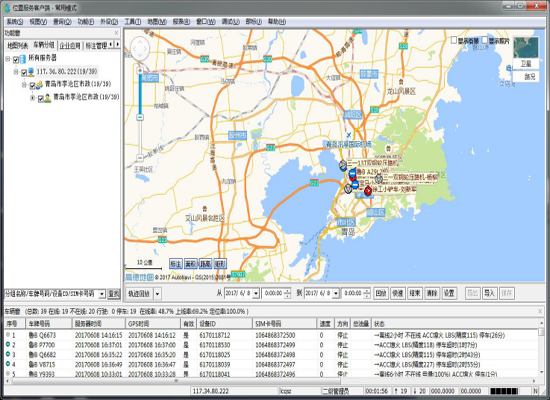Close the 功能窗 side panel

116,33
